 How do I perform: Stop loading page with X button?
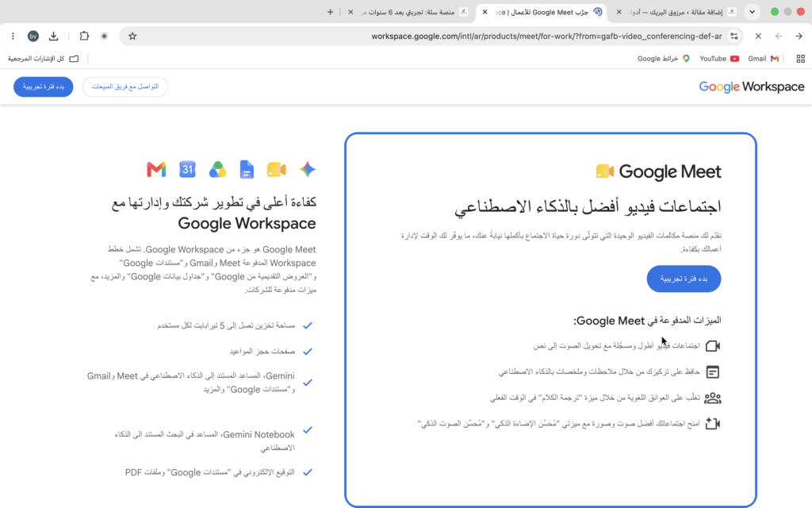coord(758,37)
